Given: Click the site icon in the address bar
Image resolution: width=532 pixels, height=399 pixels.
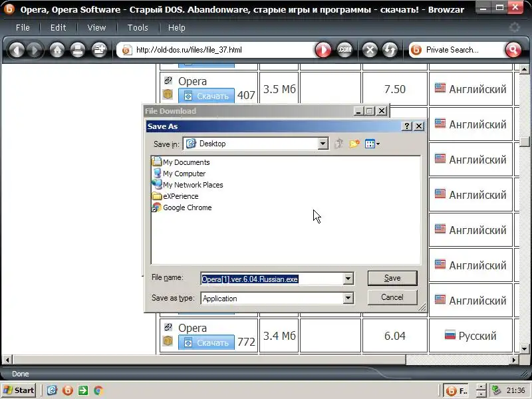Looking at the screenshot, I should coord(126,51).
